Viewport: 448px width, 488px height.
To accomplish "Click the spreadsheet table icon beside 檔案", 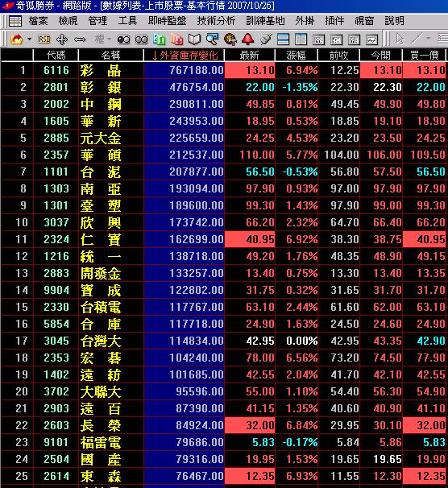I will pos(15,21).
